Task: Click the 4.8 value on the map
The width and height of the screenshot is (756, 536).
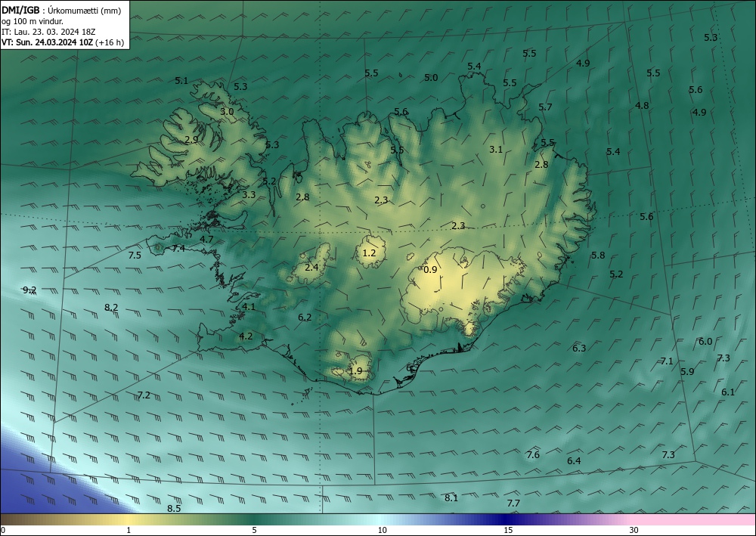Action: tap(642, 105)
